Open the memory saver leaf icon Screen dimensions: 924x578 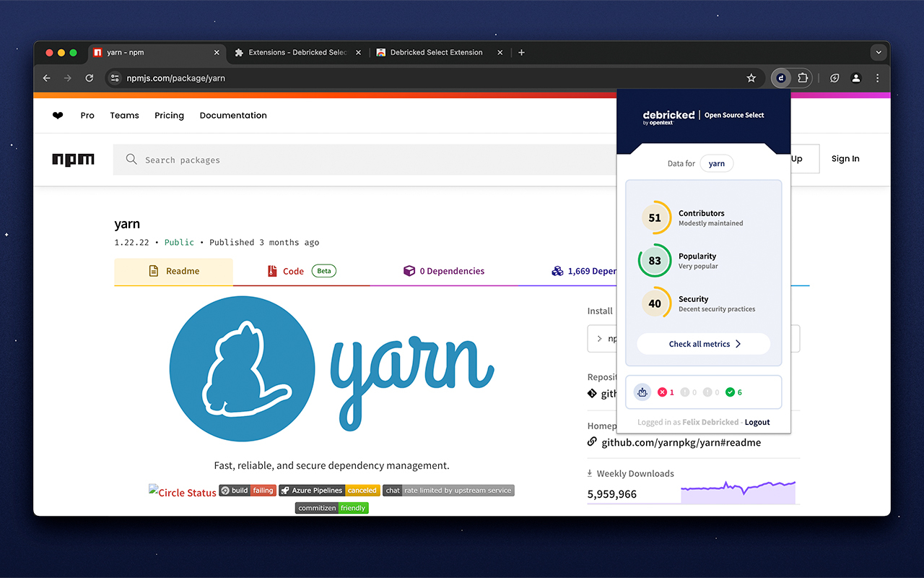(x=834, y=78)
